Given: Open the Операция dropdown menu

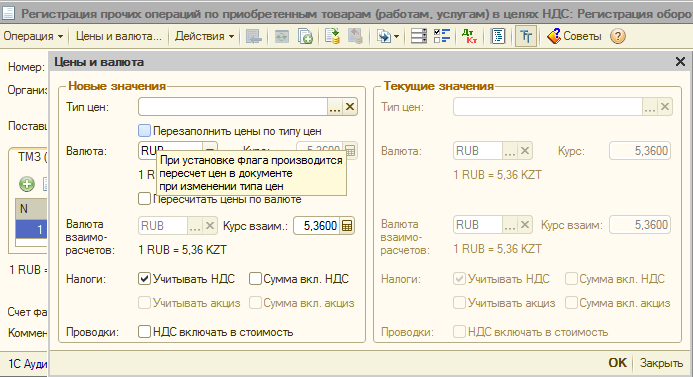Looking at the screenshot, I should point(34,36).
